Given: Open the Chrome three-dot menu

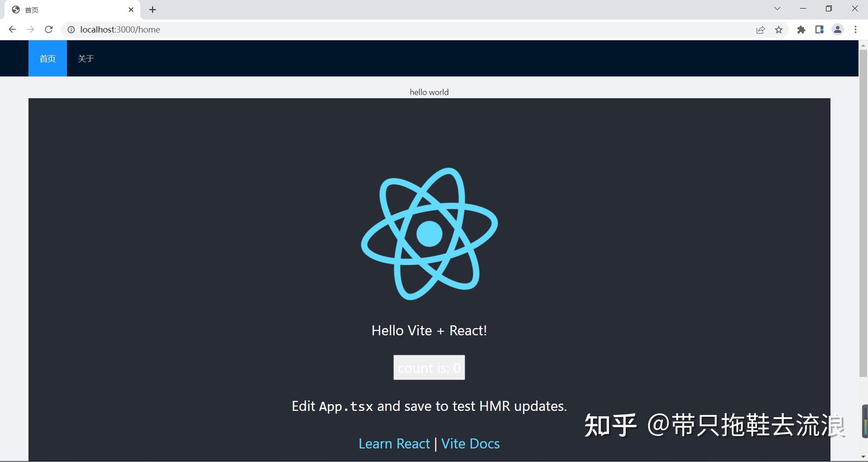Looking at the screenshot, I should tap(856, 29).
